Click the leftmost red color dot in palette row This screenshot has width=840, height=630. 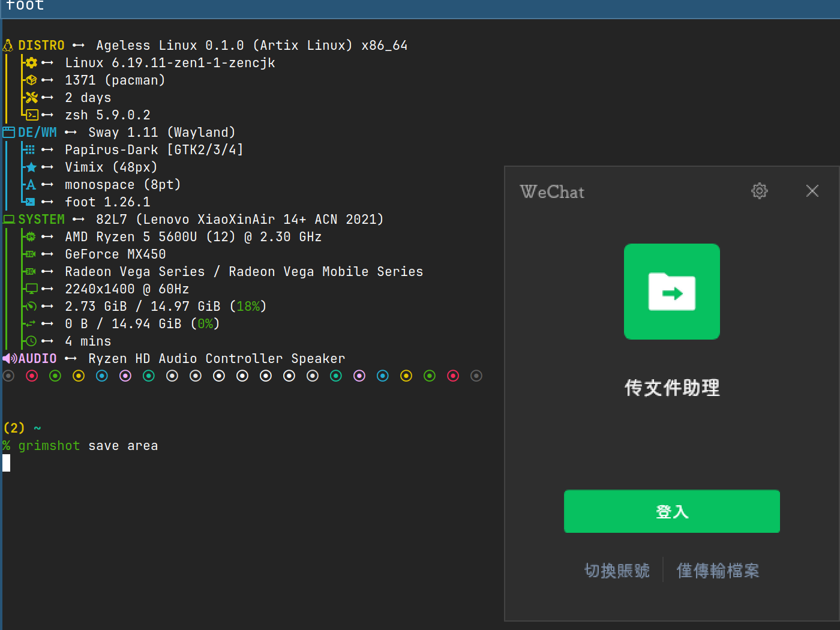click(32, 376)
